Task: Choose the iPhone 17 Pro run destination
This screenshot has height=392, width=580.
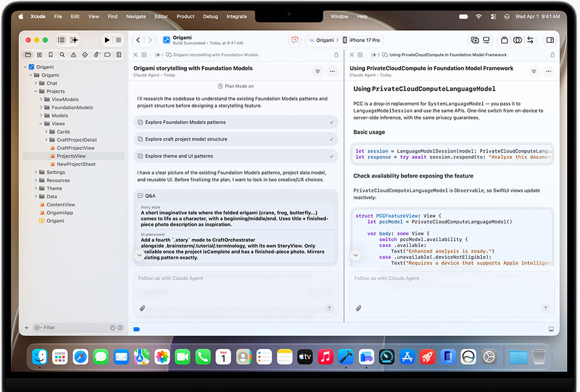Action: 361,40
